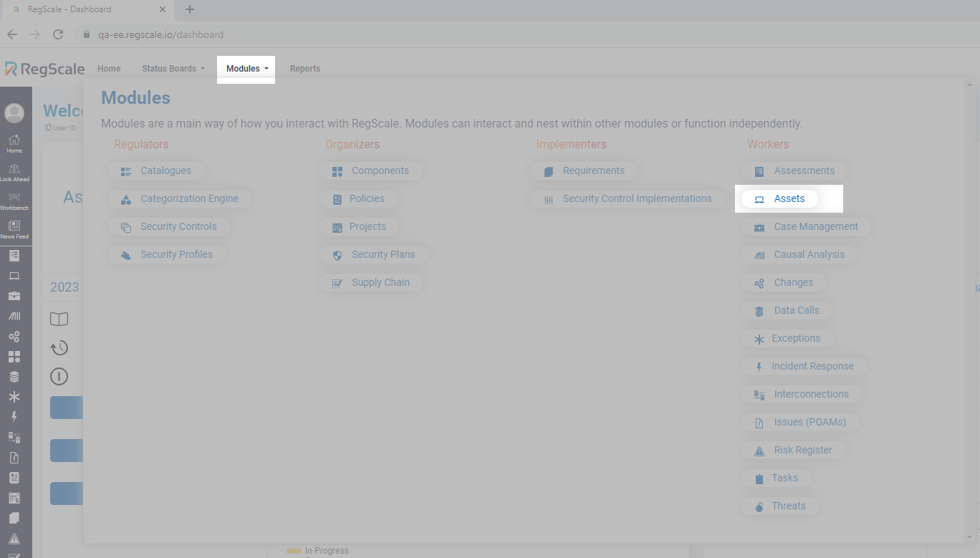This screenshot has height=558, width=980.
Task: Go back in the browser
Action: [12, 34]
